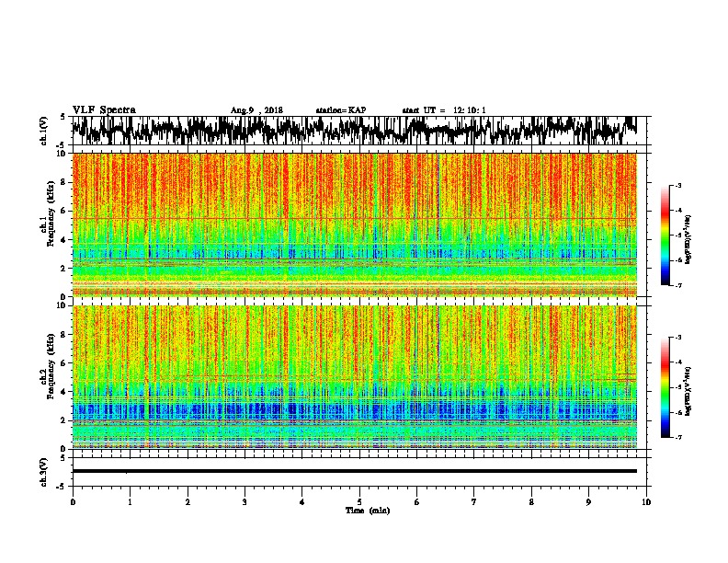Click the "station=KAP" header label
The height and width of the screenshot is (563, 728).
(341, 110)
